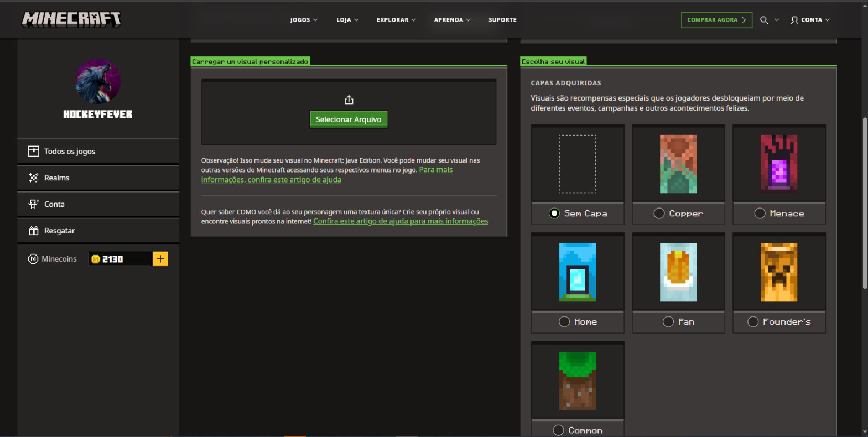The width and height of the screenshot is (868, 437).
Task: Click the Common cape thumbnail
Action: click(578, 381)
